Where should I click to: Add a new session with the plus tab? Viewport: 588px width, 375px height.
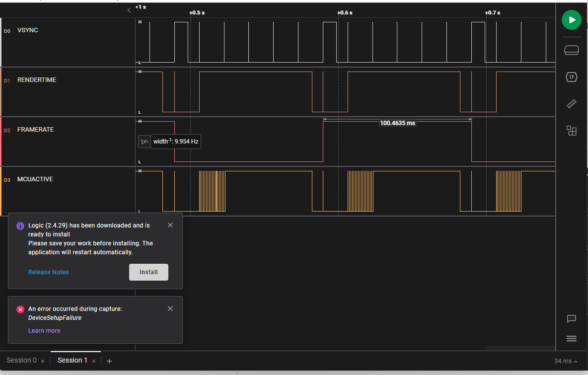[109, 361]
